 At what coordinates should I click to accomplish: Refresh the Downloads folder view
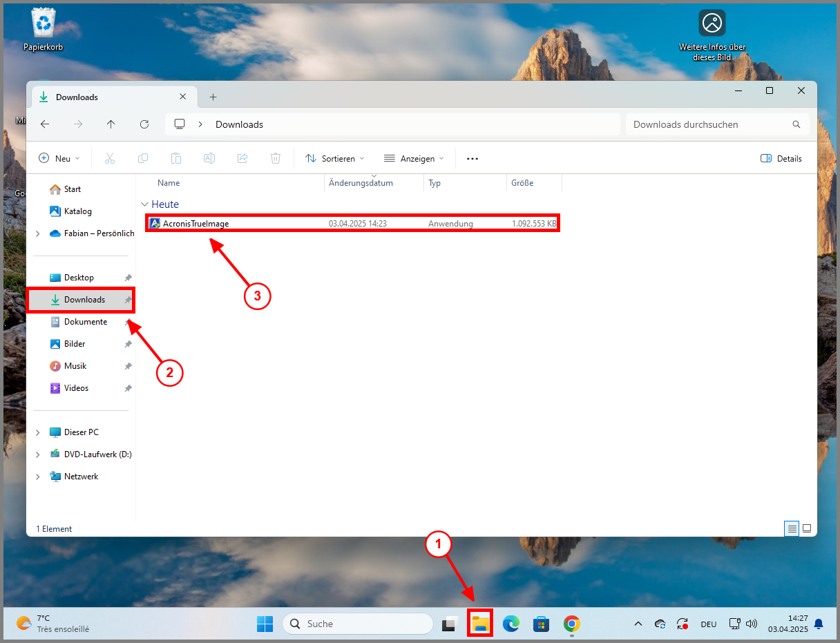click(144, 124)
